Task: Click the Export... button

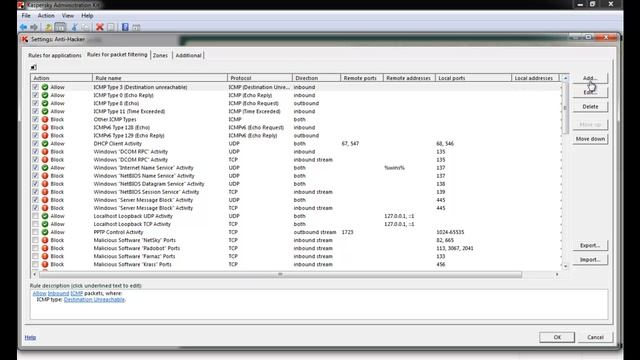Action: pos(590,245)
